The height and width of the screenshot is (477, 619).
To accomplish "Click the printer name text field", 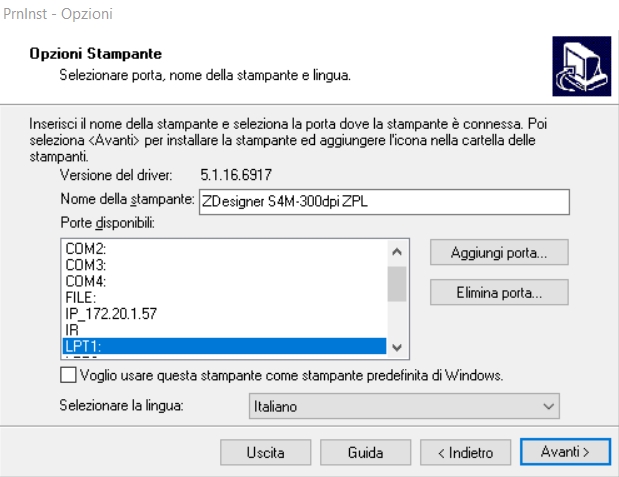I will (x=383, y=201).
